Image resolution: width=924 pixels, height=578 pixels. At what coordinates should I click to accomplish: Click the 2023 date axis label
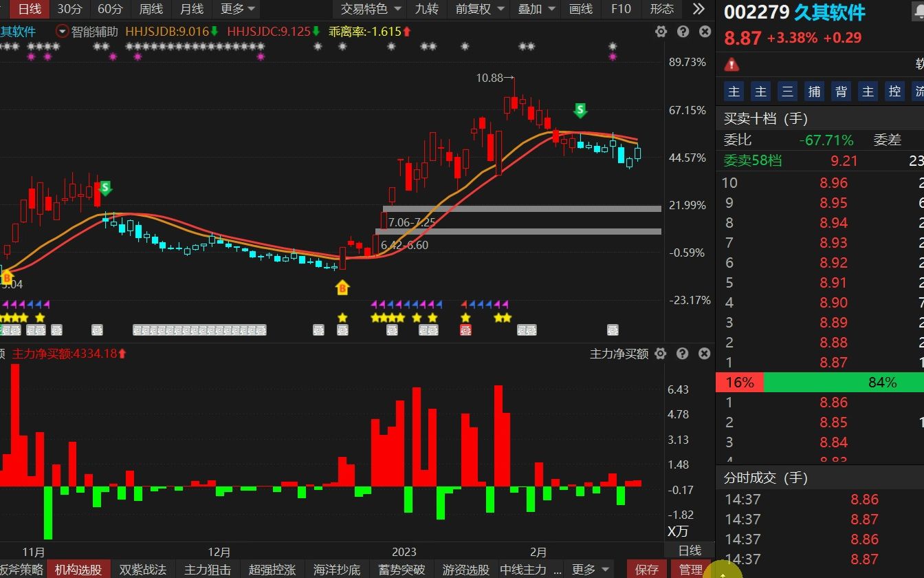click(404, 552)
